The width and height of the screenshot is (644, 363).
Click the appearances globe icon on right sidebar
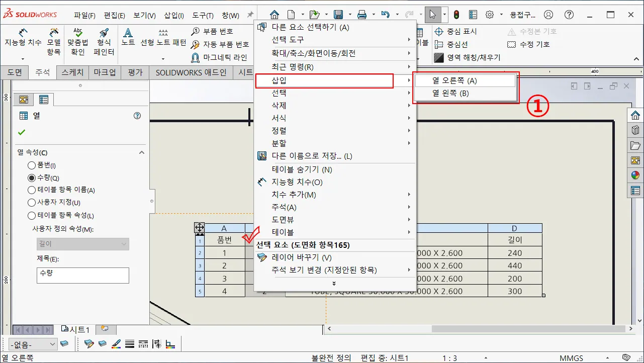pos(635,176)
